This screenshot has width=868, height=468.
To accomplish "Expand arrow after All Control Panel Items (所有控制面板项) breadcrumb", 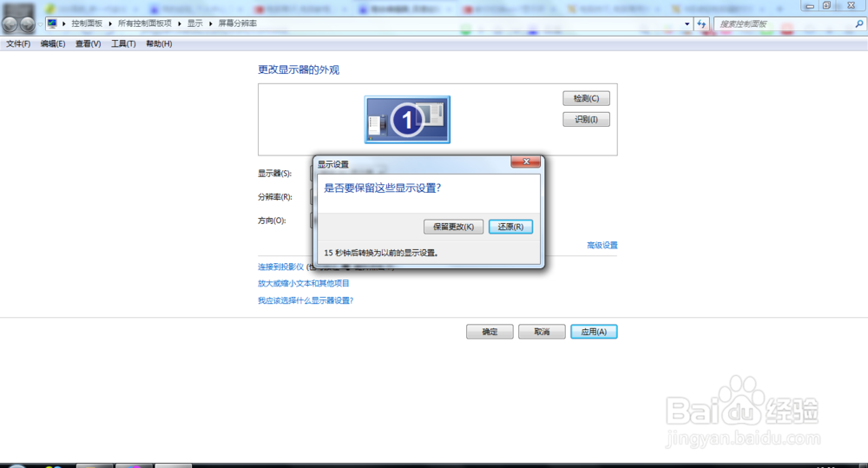I will pyautogui.click(x=180, y=23).
